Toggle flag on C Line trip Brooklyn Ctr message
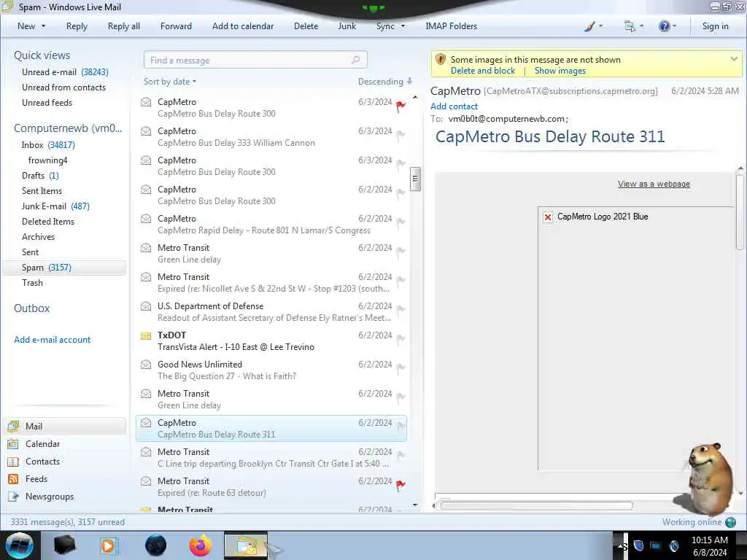The width and height of the screenshot is (747, 560). [x=400, y=456]
